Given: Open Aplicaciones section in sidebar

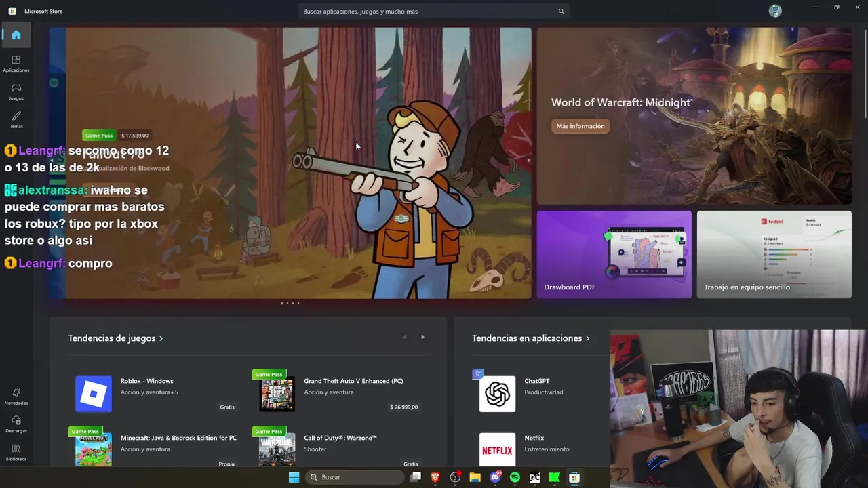Looking at the screenshot, I should [x=16, y=63].
